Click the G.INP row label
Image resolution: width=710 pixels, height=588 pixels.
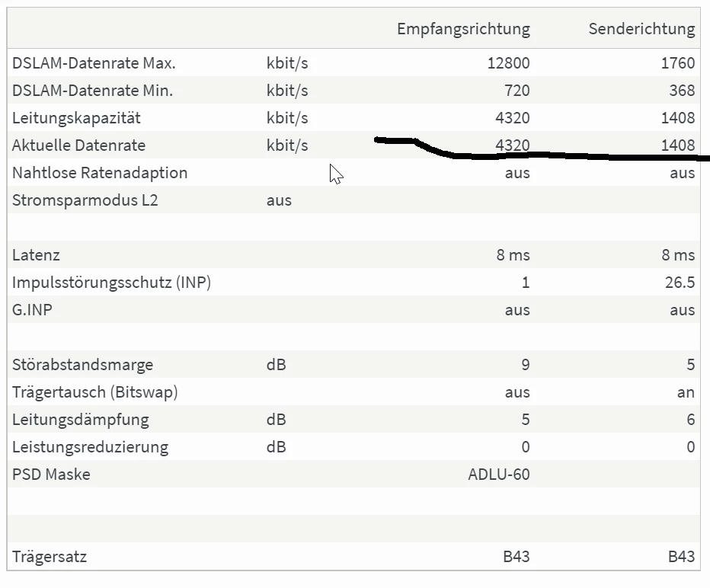click(34, 310)
